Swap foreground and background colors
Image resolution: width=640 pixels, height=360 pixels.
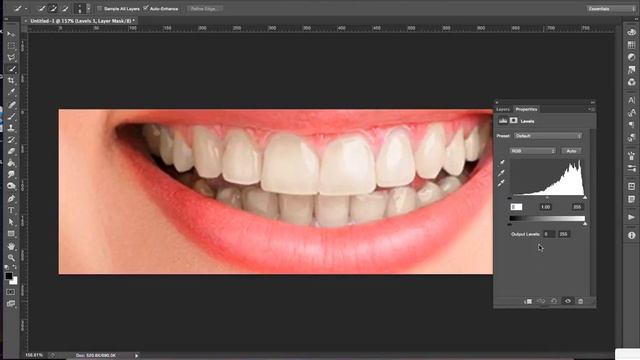(15, 267)
